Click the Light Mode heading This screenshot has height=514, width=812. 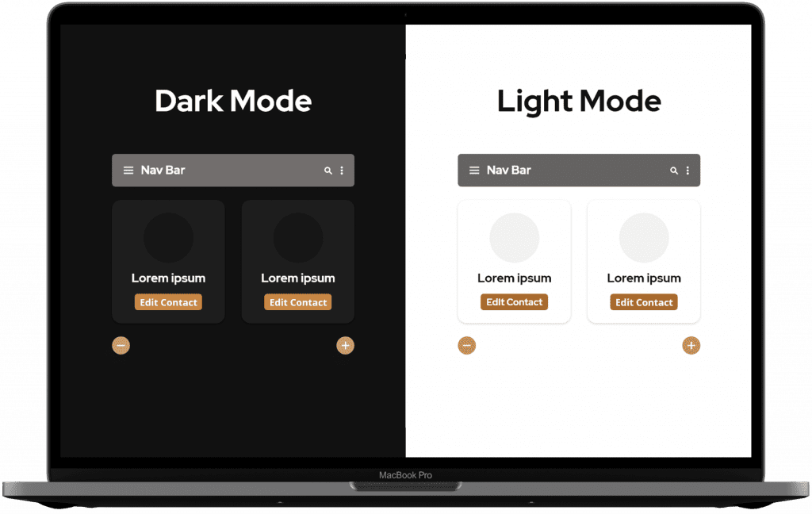tap(579, 102)
